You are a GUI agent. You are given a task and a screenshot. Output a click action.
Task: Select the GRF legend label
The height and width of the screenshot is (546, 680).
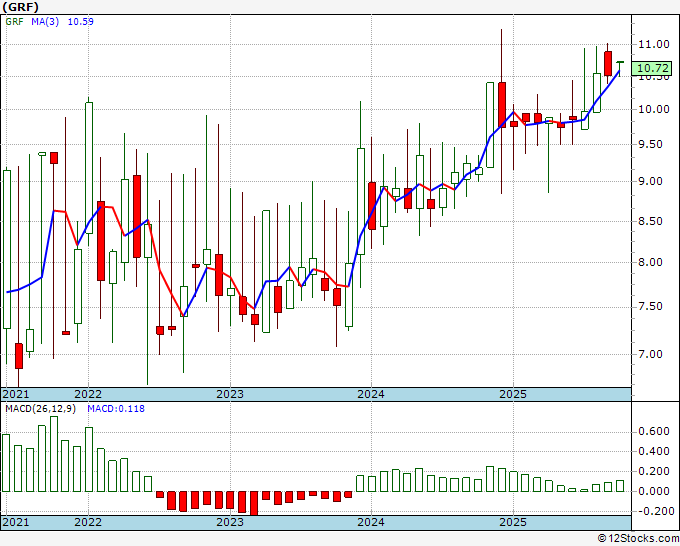(14, 23)
